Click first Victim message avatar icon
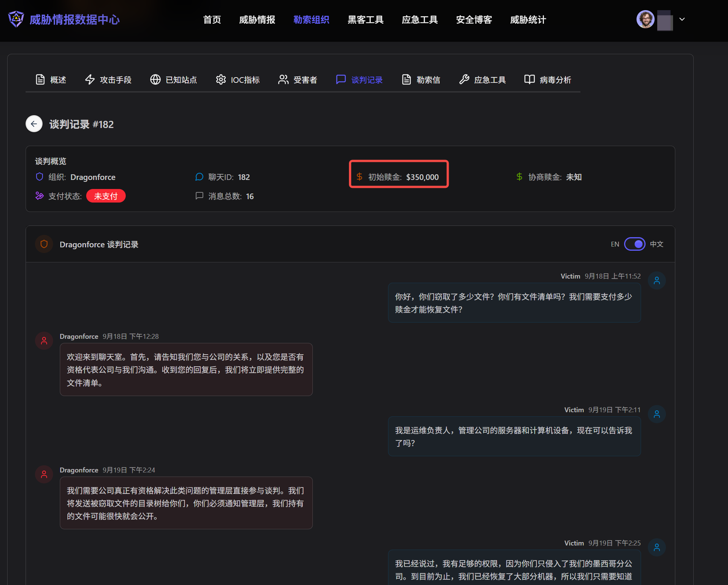This screenshot has width=728, height=585. point(656,281)
